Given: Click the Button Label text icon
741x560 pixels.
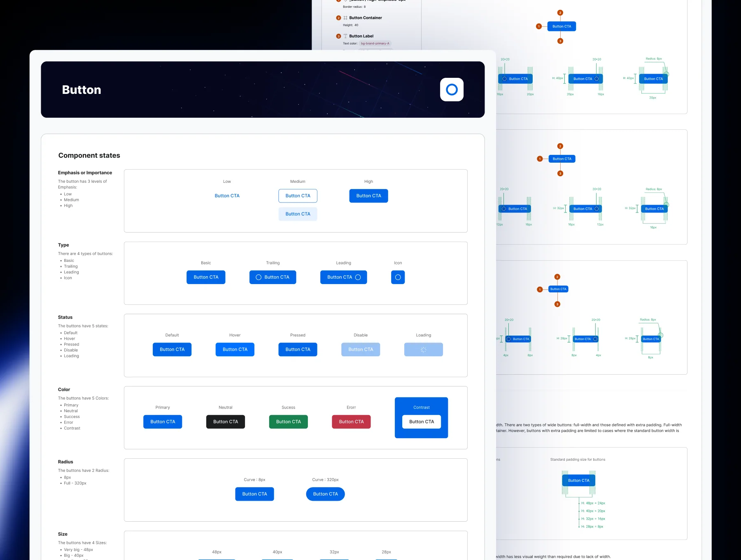Looking at the screenshot, I should click(x=345, y=36).
